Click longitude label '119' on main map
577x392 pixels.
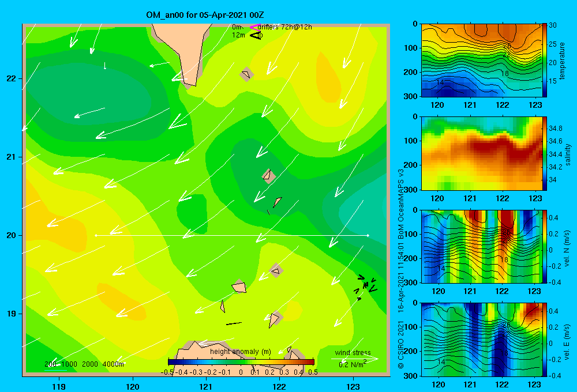point(59,386)
